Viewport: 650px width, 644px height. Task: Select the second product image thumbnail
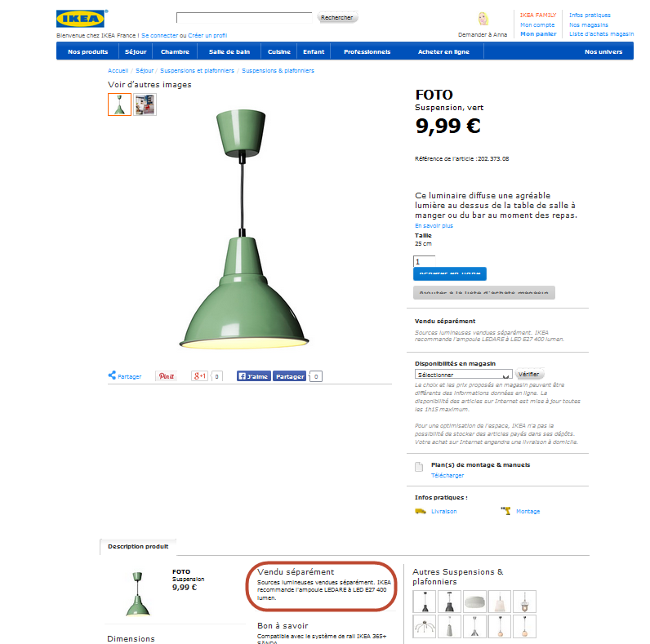[145, 104]
